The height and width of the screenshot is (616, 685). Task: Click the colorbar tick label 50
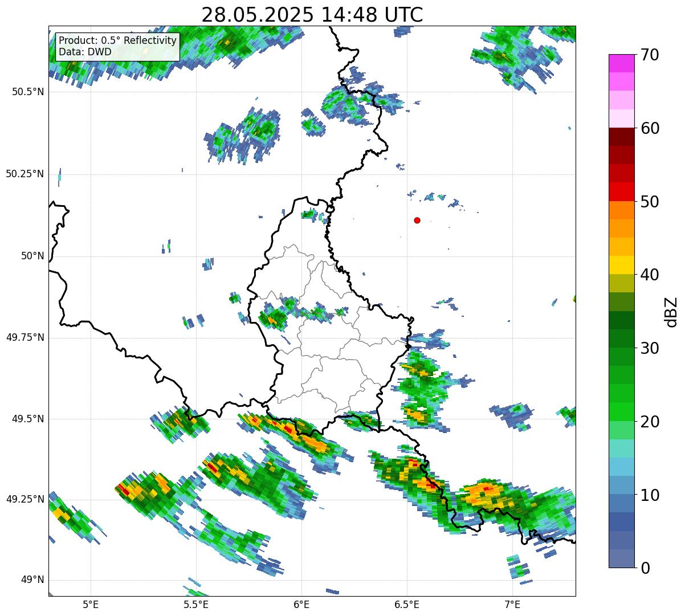[649, 202]
